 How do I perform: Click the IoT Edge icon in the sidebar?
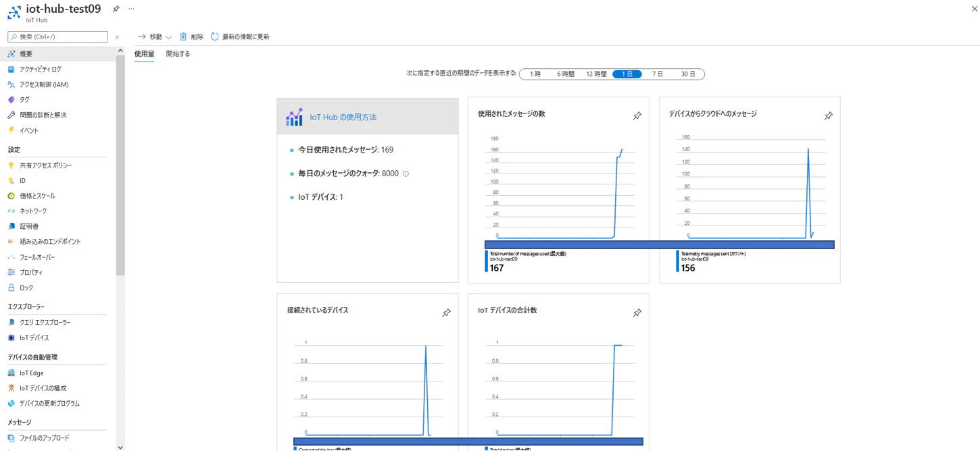point(11,373)
